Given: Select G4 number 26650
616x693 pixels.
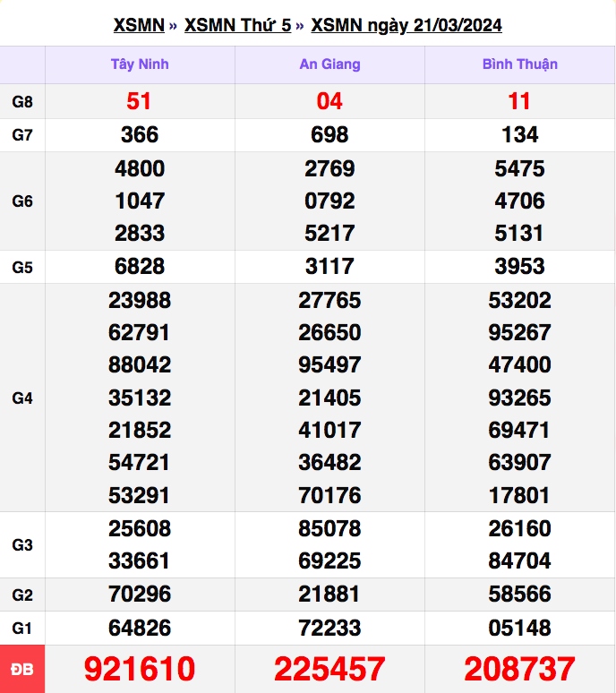Looking at the screenshot, I should [x=329, y=332].
